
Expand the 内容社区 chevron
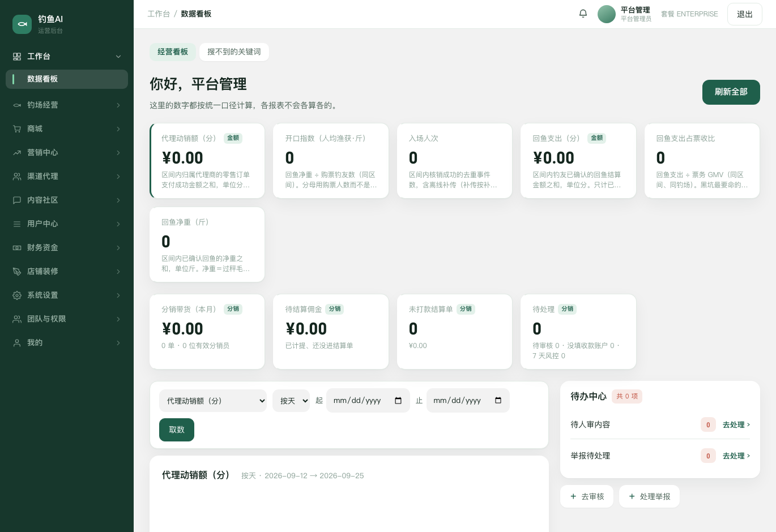pyautogui.click(x=118, y=200)
